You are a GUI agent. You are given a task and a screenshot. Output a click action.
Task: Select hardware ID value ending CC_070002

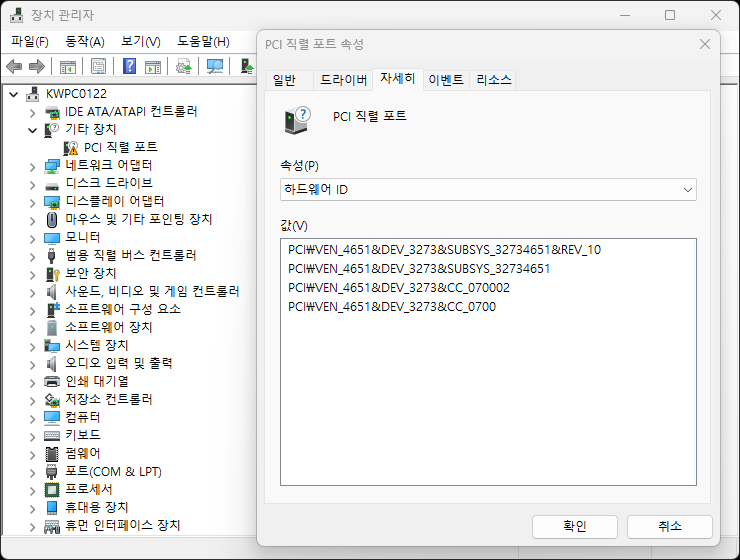pos(399,288)
